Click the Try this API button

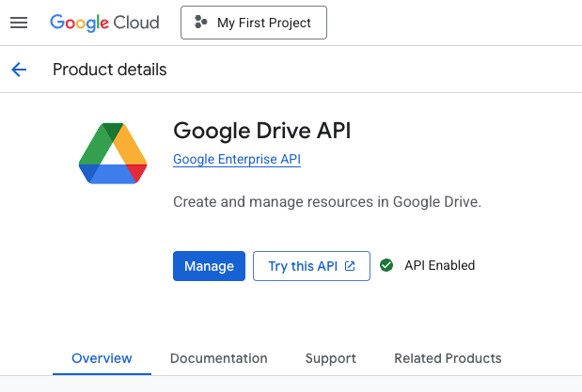coord(311,266)
